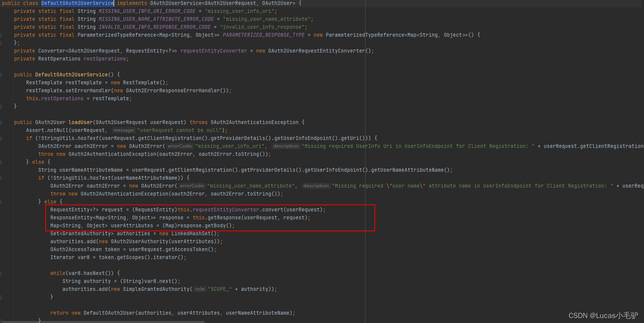Select the INVALID_USER_INFO_RESPONSE_ERROR_CODE constant

click(x=155, y=27)
